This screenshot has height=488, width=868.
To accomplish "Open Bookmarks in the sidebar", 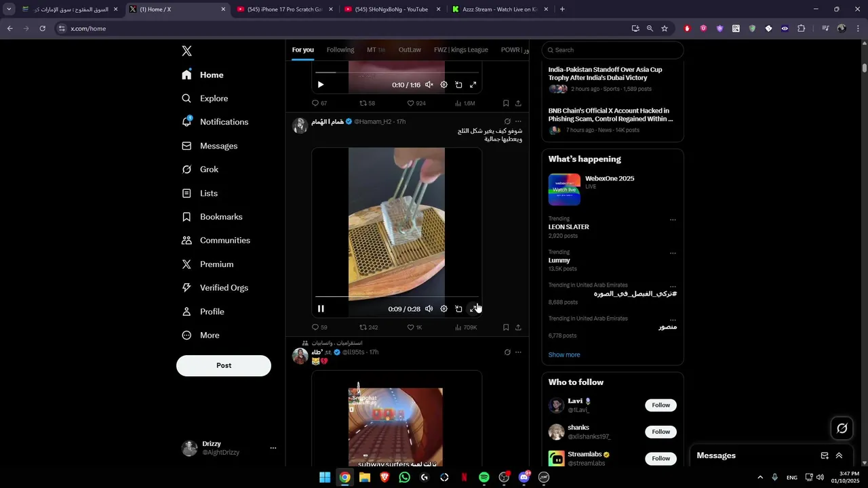I will 212,217.
